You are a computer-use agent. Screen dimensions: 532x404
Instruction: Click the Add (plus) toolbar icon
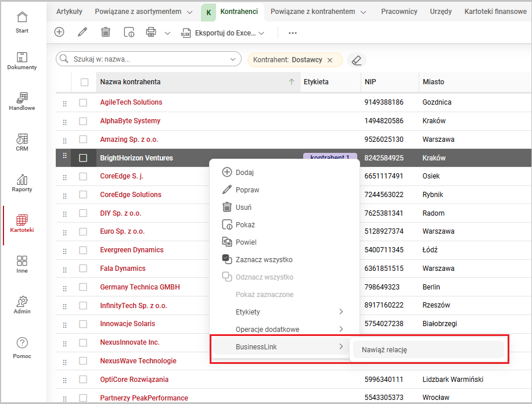point(59,33)
